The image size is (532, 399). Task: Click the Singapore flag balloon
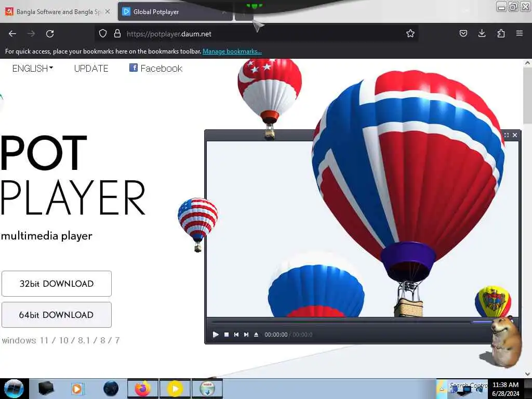[x=270, y=98]
